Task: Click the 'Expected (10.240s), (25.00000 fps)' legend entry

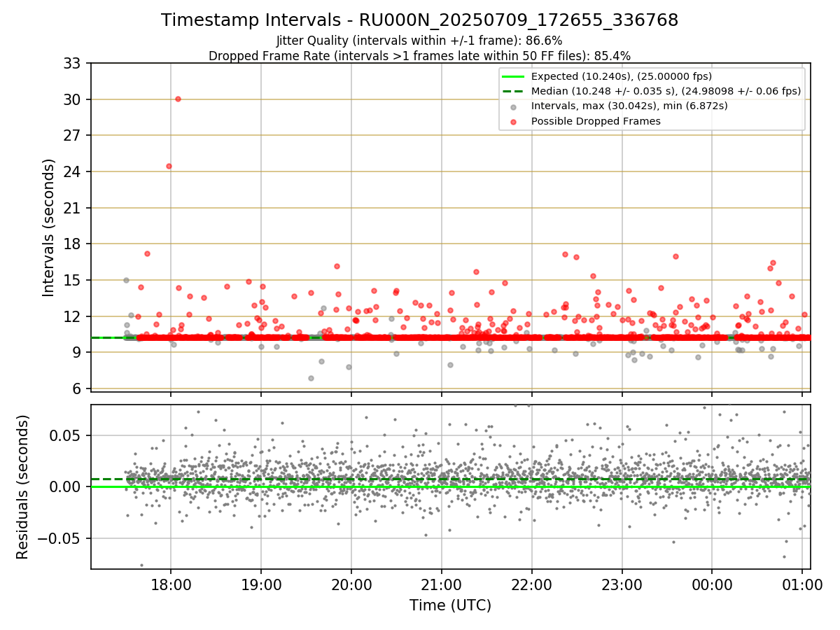Action: pyautogui.click(x=622, y=76)
